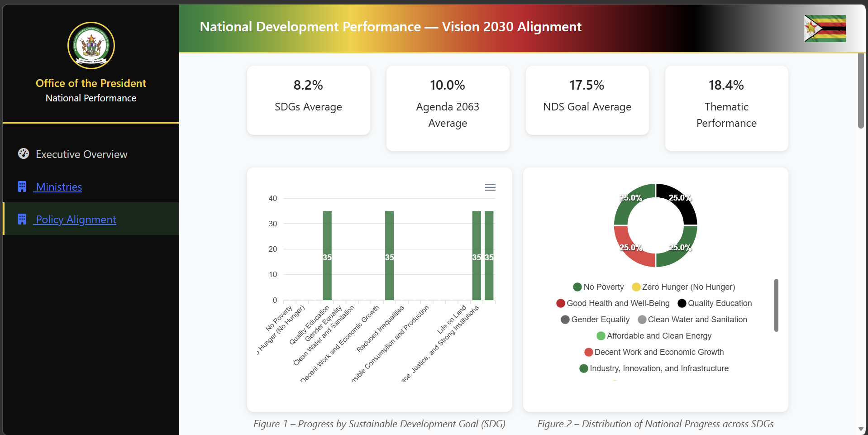This screenshot has width=868, height=435.
Task: Click the building icon beside Policy Alignment
Action: (22, 219)
